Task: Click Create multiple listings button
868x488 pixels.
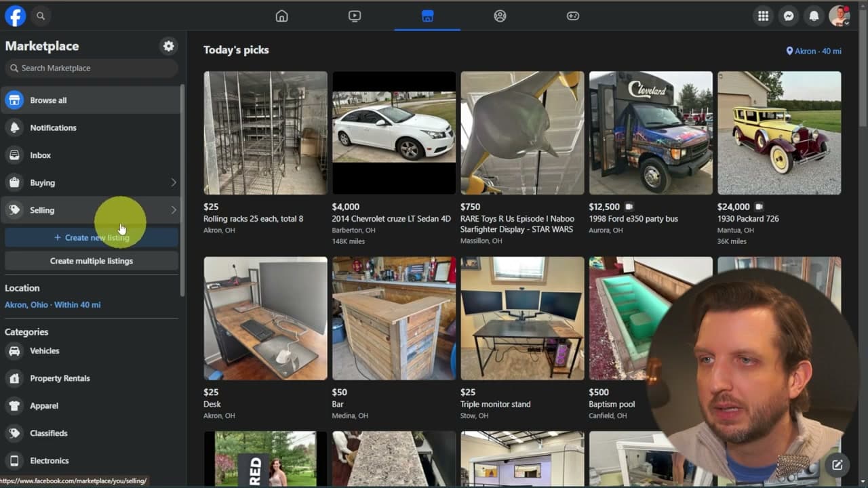Action: pyautogui.click(x=92, y=261)
